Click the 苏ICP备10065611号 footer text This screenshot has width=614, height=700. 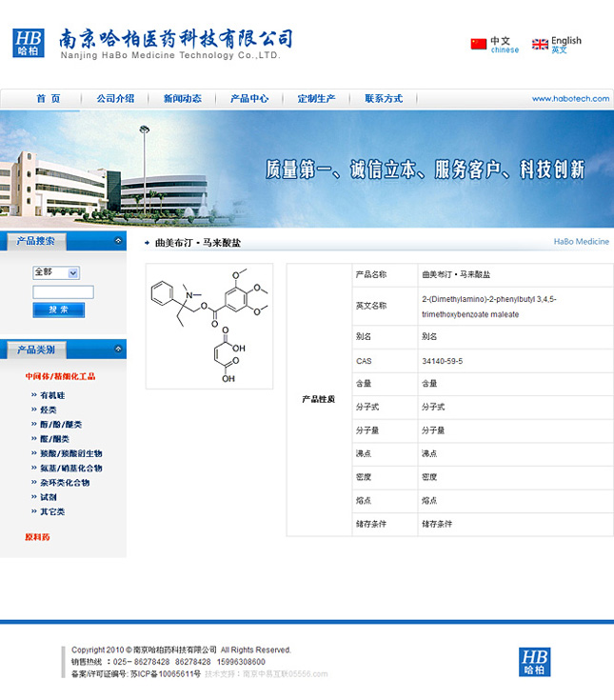pyautogui.click(x=165, y=674)
